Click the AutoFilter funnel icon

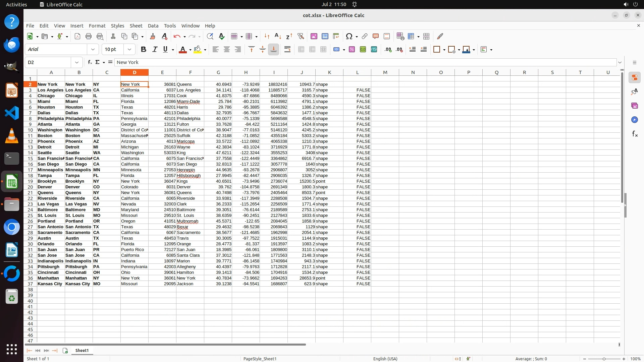pos(301,36)
